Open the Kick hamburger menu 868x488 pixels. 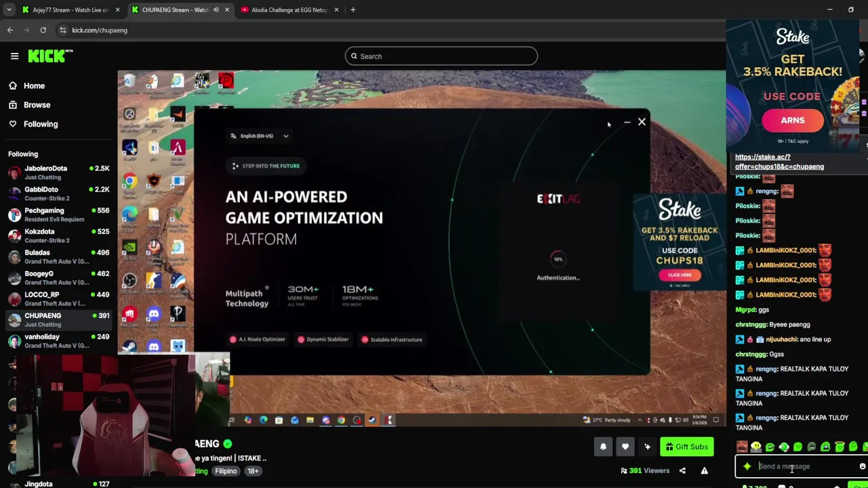pos(14,56)
